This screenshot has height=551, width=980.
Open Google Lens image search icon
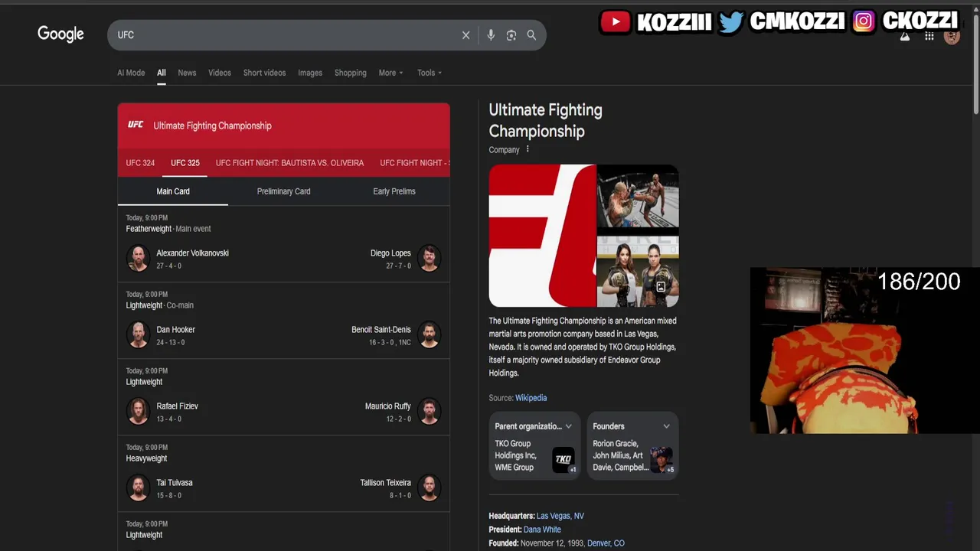click(511, 35)
